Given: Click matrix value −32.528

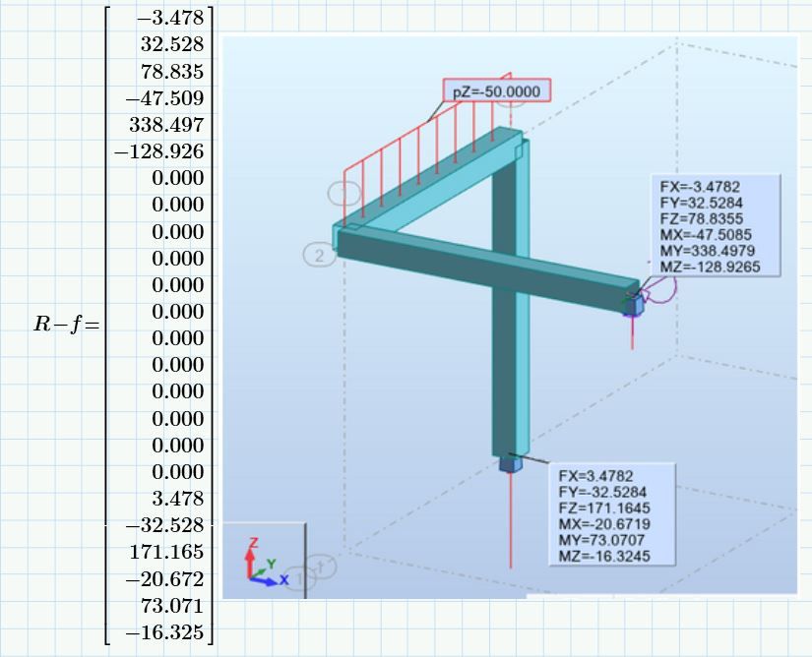Looking at the screenshot, I should pyautogui.click(x=165, y=525).
